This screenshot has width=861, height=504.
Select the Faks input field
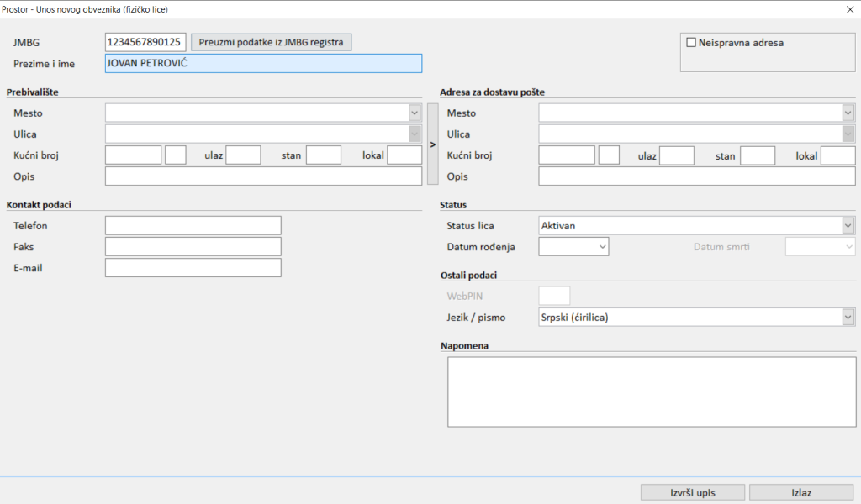(x=193, y=247)
